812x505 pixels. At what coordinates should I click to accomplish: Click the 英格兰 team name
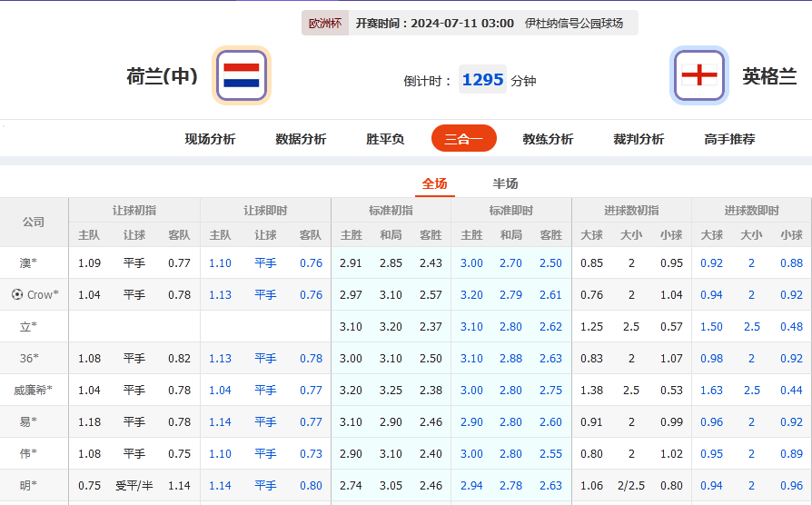click(x=769, y=76)
